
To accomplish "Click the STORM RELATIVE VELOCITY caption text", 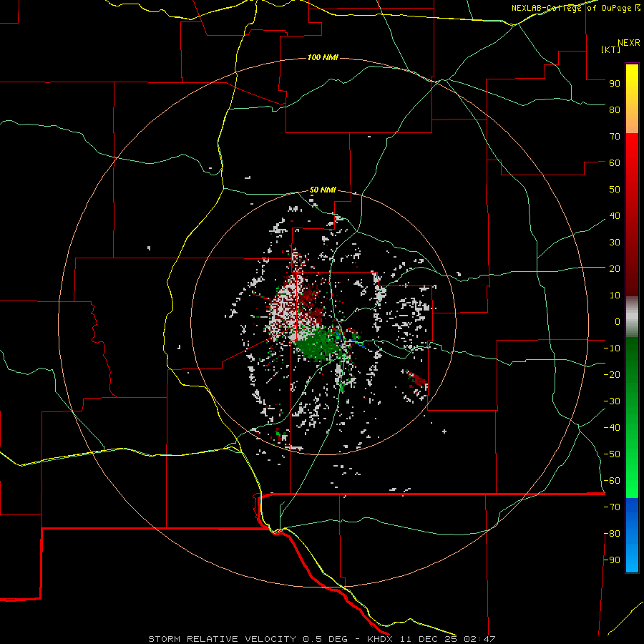I will [222, 639].
